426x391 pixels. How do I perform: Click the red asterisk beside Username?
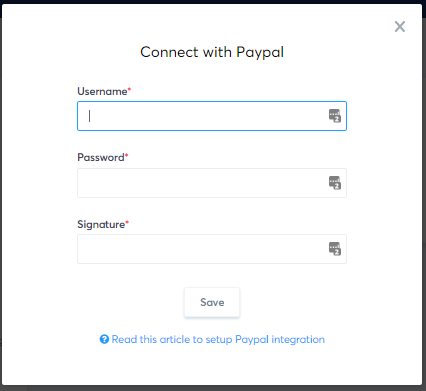[x=129, y=89]
